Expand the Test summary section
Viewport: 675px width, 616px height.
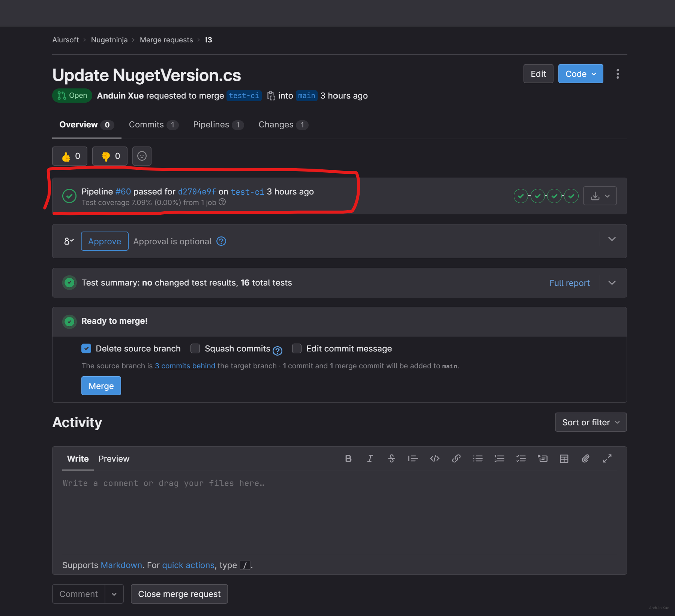tap(612, 283)
